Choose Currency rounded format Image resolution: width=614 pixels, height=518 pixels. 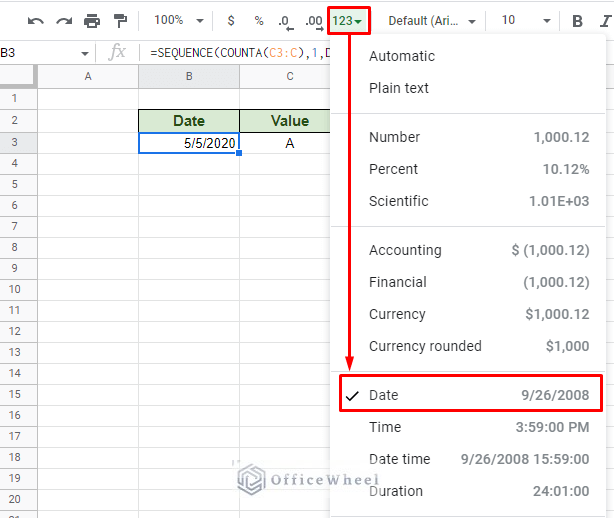tap(468, 346)
